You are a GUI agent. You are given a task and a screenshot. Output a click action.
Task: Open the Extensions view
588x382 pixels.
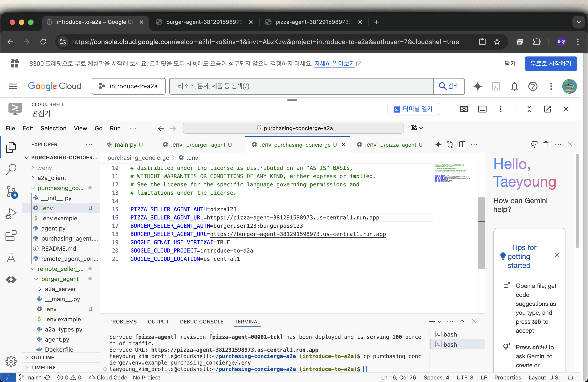11,236
